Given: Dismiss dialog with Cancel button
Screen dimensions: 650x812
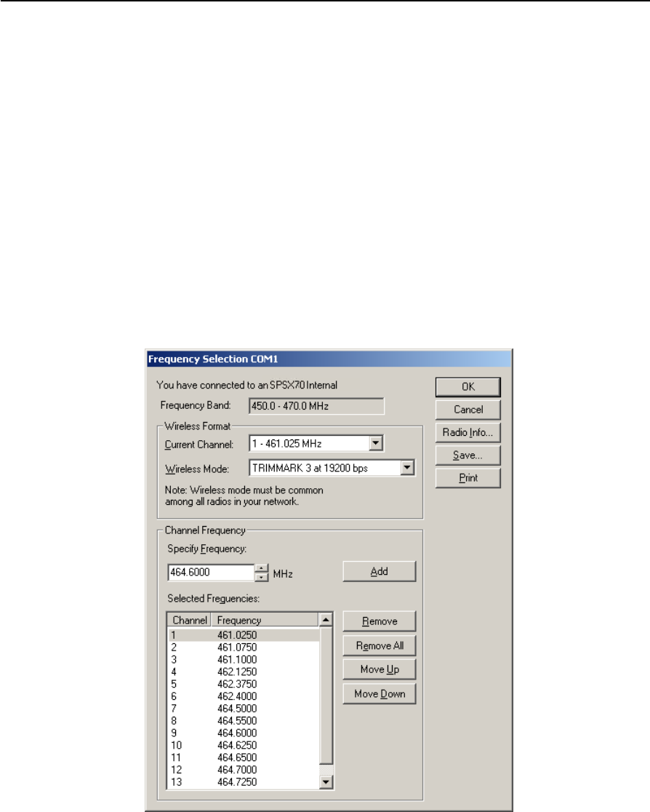Looking at the screenshot, I should tap(468, 410).
